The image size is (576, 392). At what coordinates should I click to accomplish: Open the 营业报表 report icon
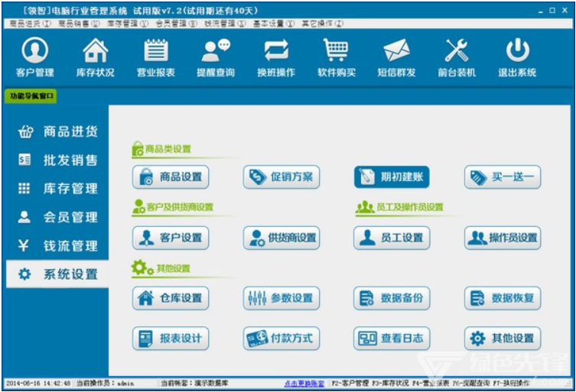click(156, 58)
